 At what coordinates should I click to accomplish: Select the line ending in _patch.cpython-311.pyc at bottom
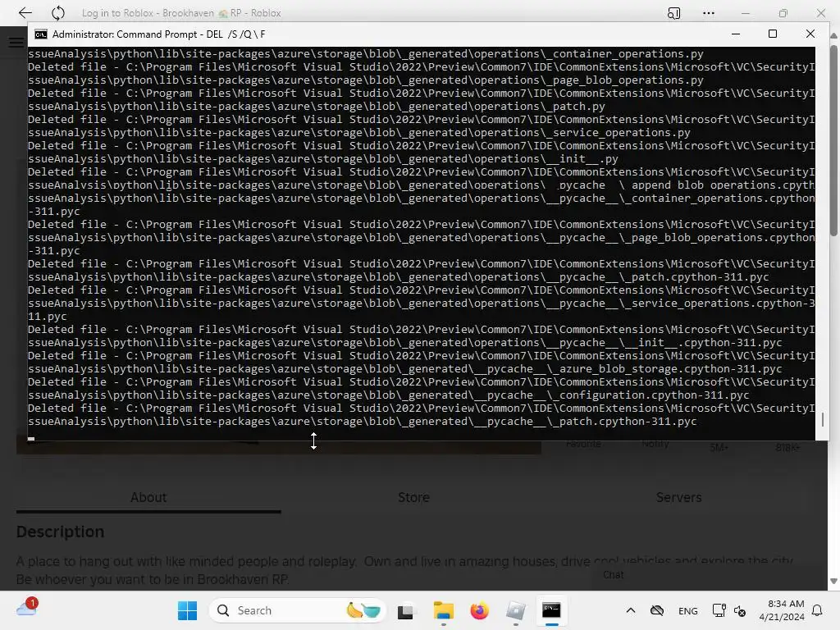click(362, 422)
